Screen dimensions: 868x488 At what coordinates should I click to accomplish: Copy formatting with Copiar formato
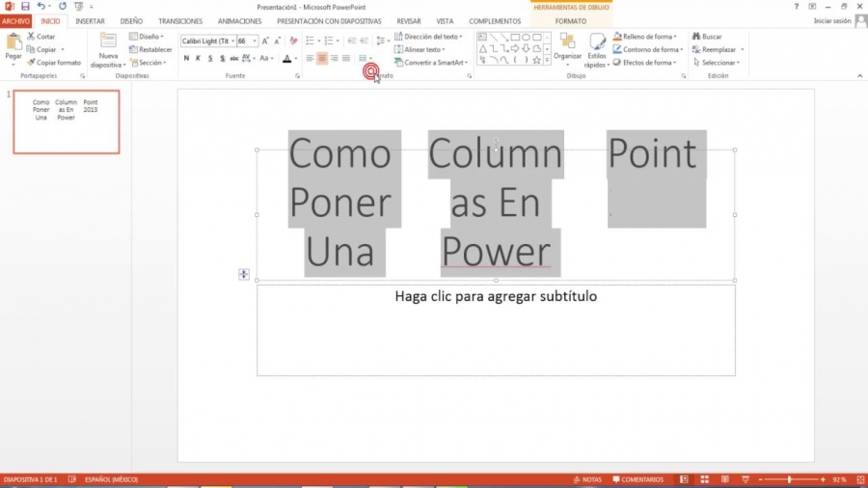click(54, 63)
